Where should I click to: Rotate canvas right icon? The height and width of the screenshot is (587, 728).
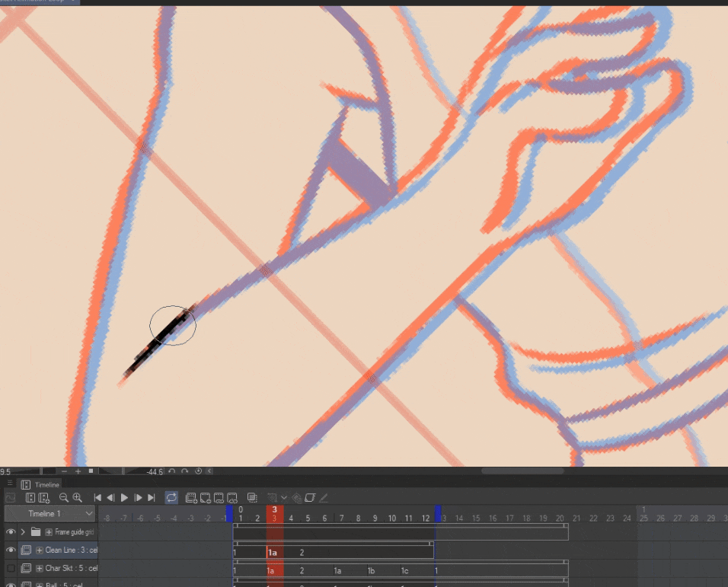185,471
